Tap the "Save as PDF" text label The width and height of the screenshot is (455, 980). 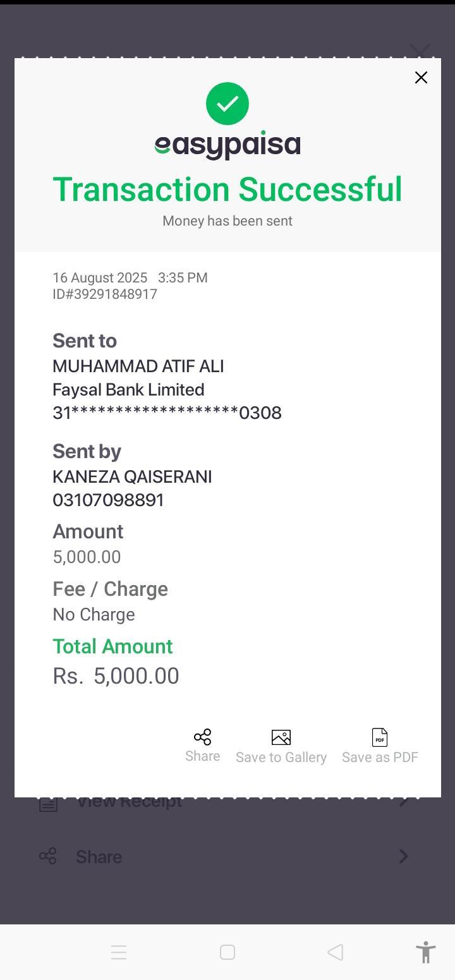(380, 757)
